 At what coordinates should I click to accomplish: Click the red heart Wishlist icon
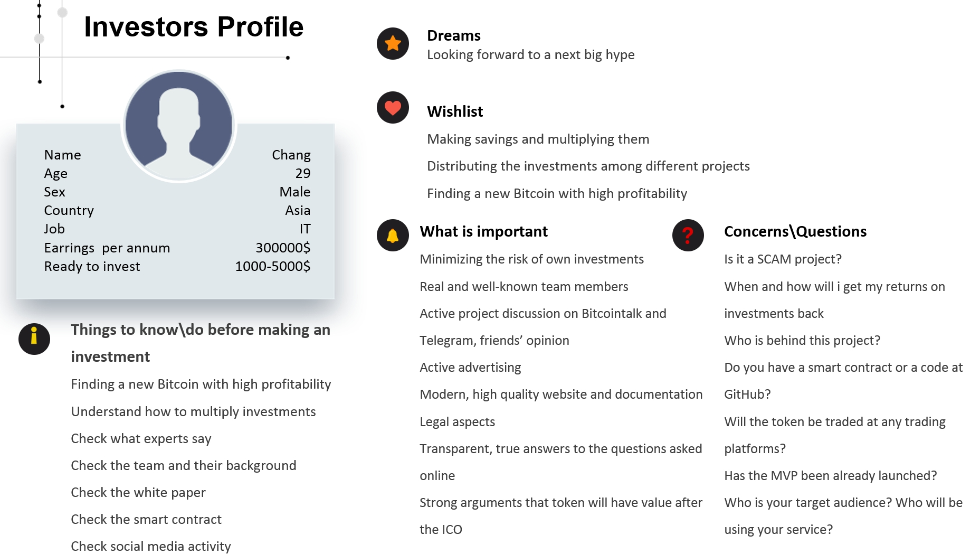[393, 108]
